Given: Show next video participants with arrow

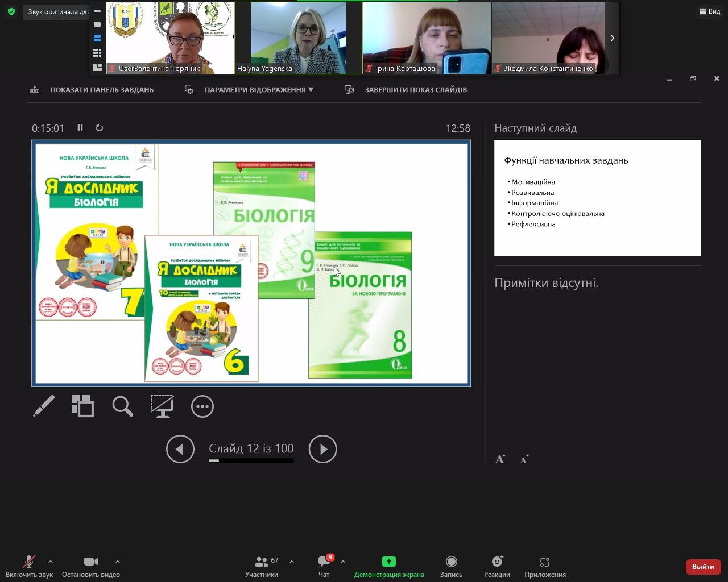Looking at the screenshot, I should pyautogui.click(x=612, y=38).
